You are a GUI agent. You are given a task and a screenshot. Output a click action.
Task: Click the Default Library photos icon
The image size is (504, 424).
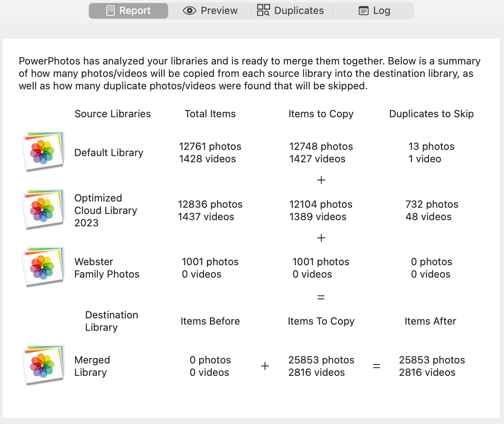coord(43,151)
